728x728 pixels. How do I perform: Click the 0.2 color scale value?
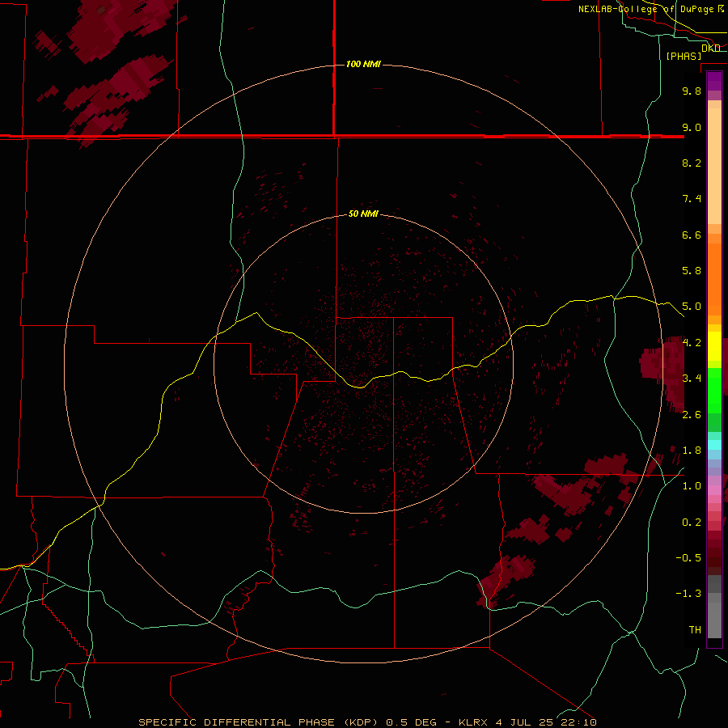pyautogui.click(x=692, y=523)
